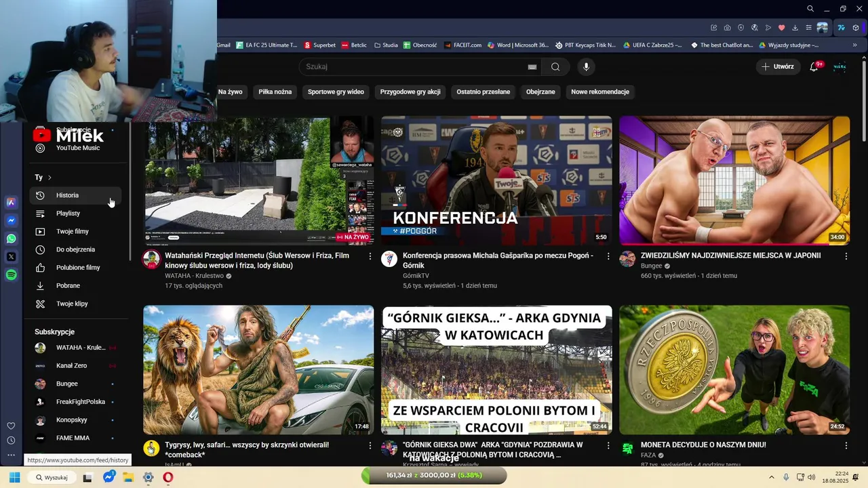Open the EA FC 25 Ultimate bookmark
The width and height of the screenshot is (868, 488).
[267, 45]
